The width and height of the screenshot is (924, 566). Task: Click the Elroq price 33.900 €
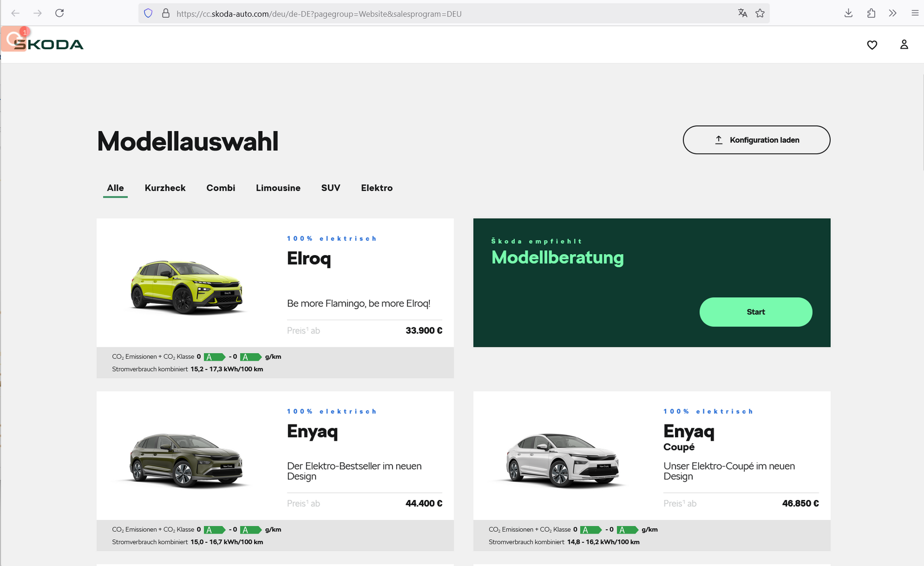[x=424, y=331]
